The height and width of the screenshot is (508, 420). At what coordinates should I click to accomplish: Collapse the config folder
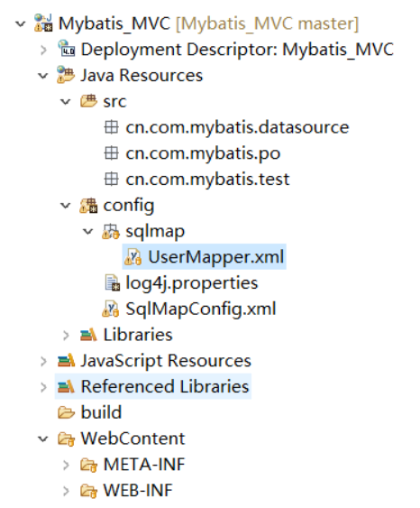tap(66, 205)
